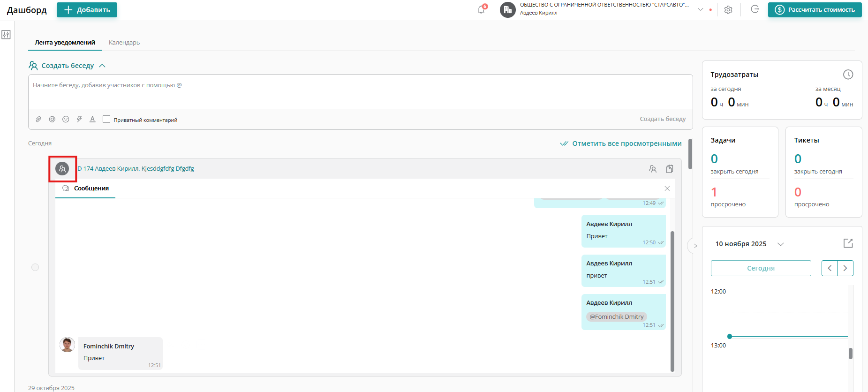Open the notifications bell icon

click(481, 10)
